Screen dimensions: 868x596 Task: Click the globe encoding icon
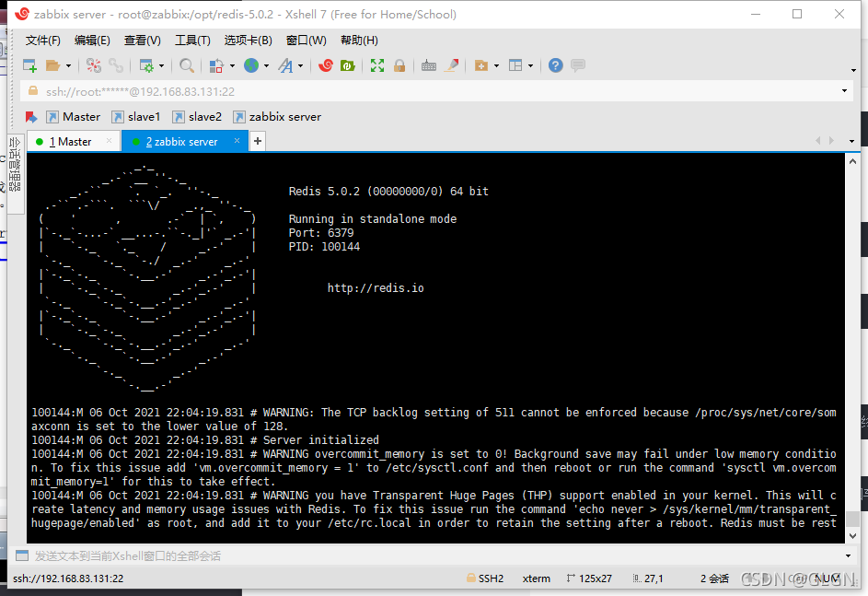point(251,66)
